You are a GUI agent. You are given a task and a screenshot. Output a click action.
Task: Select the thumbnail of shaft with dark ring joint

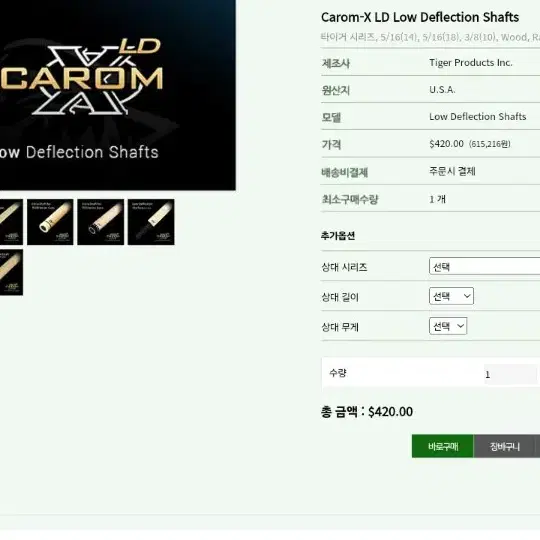101,222
